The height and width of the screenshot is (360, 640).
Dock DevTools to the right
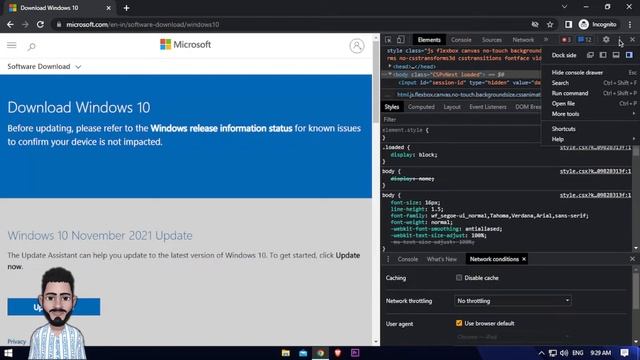coord(629,55)
